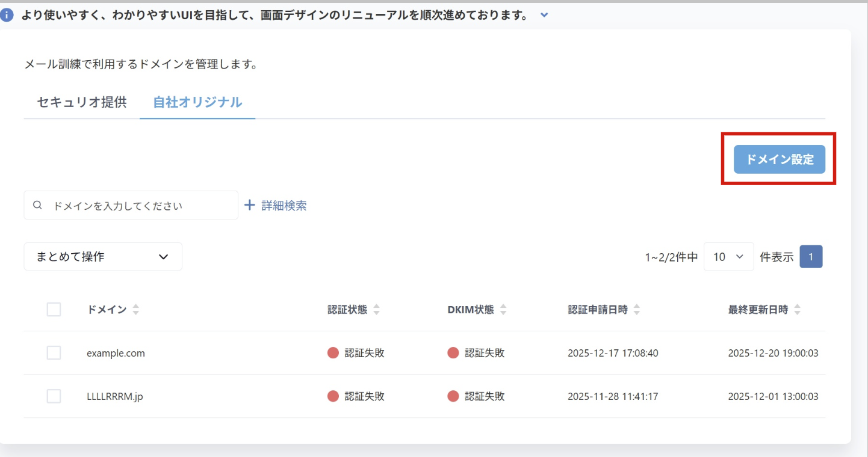Screen dimensions: 868x457
Task: Open the 詳細検索 advanced search link
Action: pos(284,206)
